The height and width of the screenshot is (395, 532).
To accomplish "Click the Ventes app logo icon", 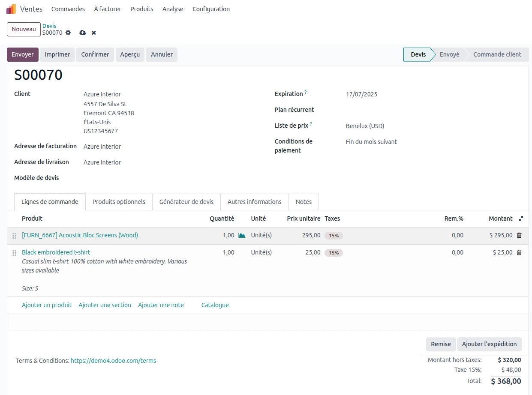I will click(11, 9).
